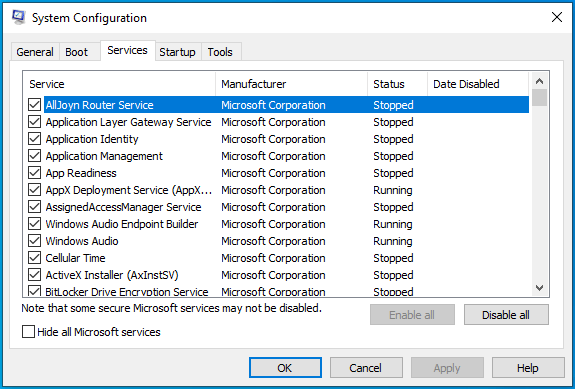Sort by the Manufacturer column header
Image resolution: width=575 pixels, height=389 pixels.
tap(292, 84)
